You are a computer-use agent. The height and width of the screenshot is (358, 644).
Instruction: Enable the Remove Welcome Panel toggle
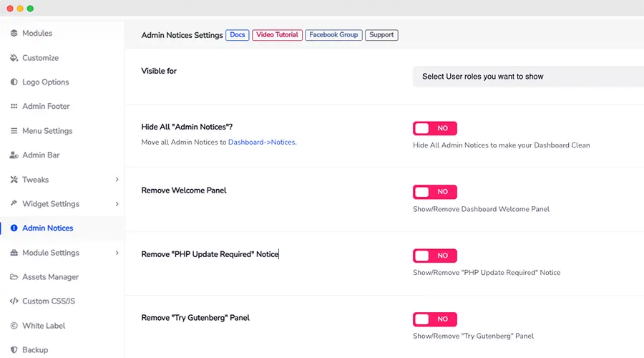pyautogui.click(x=434, y=192)
